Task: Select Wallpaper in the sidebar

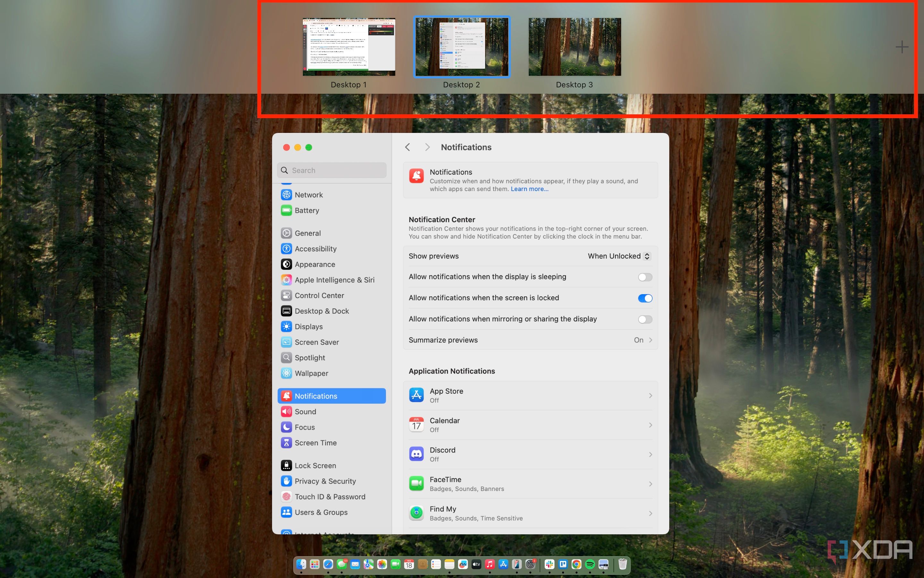Action: click(331, 373)
